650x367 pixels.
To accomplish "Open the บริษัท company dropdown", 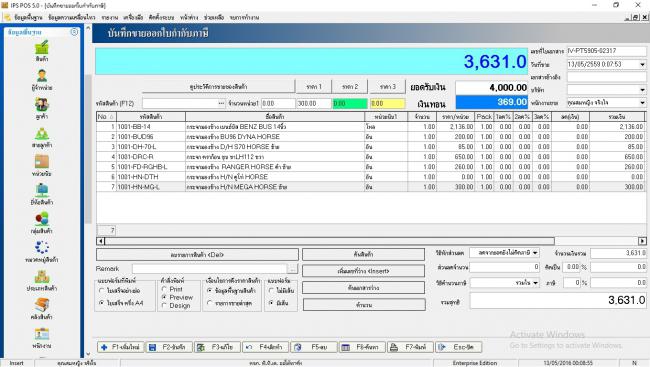I will 642,90.
